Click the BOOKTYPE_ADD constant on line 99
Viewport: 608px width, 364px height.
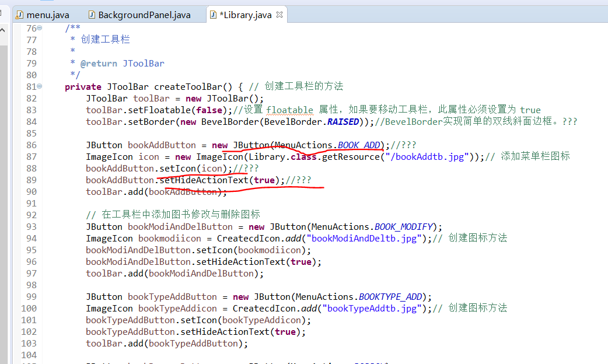tap(390, 297)
